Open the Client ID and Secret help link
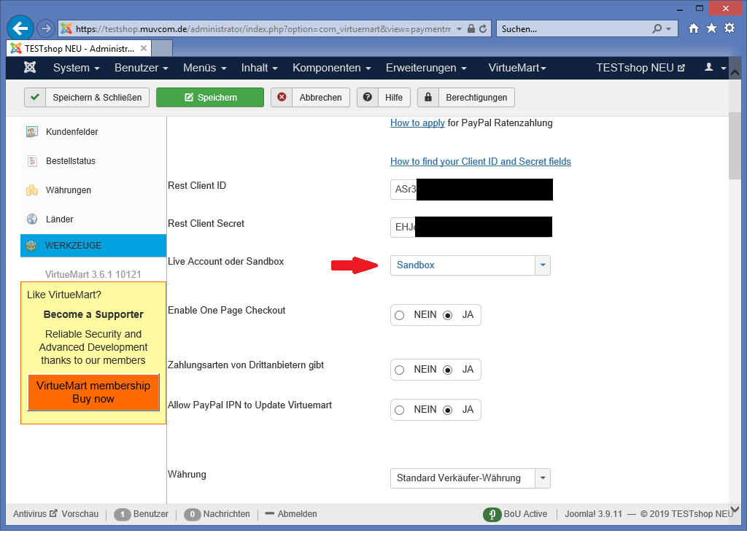747x560 pixels. 480,161
